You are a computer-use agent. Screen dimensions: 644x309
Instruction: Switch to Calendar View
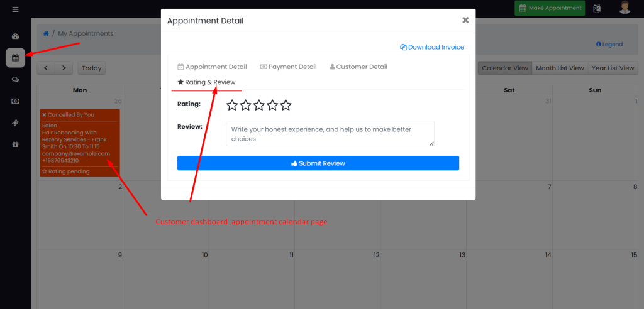(x=505, y=68)
